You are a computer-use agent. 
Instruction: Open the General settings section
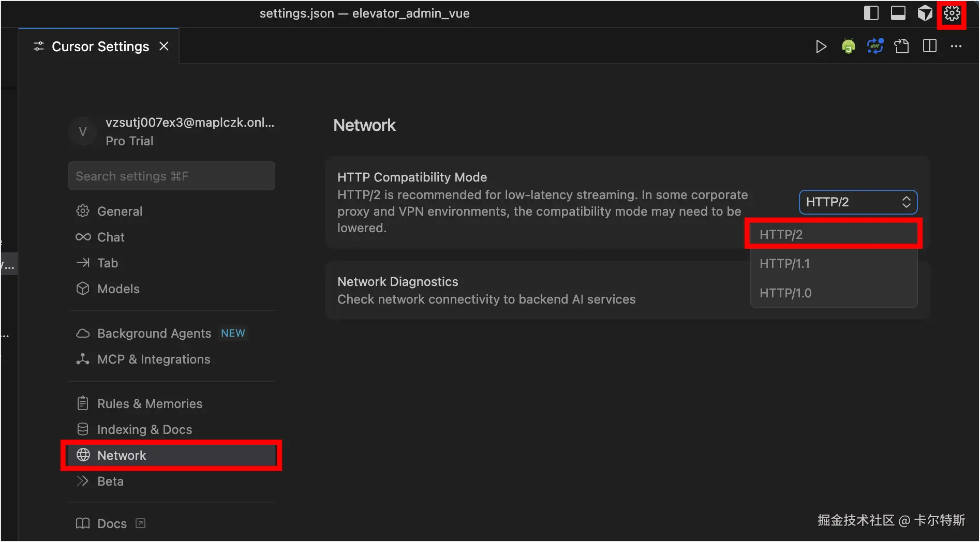[x=172, y=211]
